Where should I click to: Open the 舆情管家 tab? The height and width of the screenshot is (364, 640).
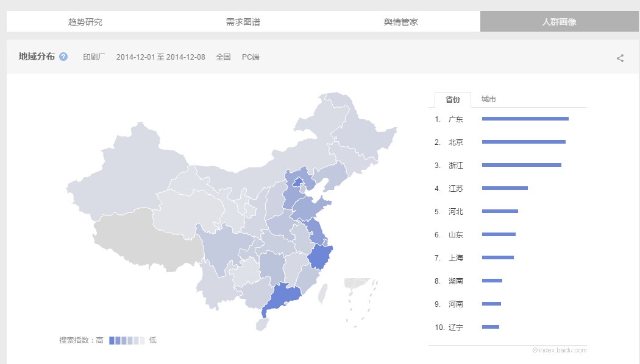(x=401, y=21)
